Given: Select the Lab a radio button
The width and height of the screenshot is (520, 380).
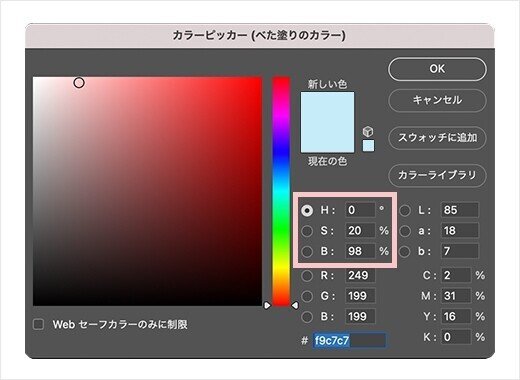Looking at the screenshot, I should (405, 231).
